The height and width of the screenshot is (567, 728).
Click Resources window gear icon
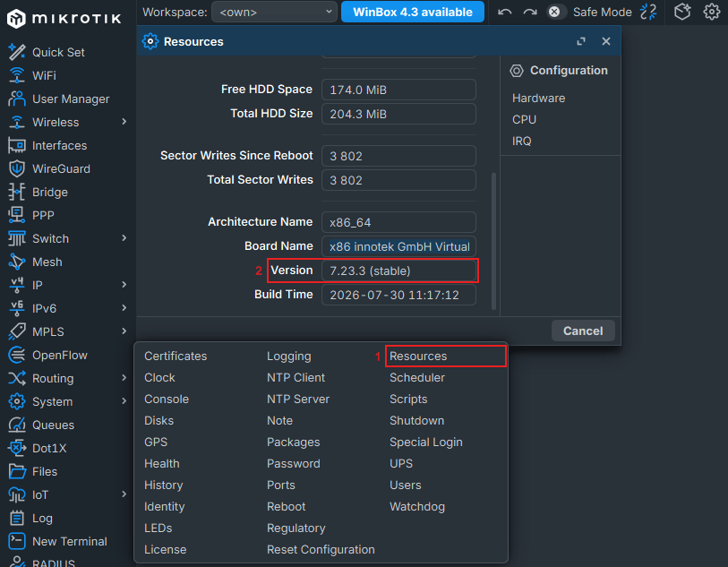pos(150,41)
